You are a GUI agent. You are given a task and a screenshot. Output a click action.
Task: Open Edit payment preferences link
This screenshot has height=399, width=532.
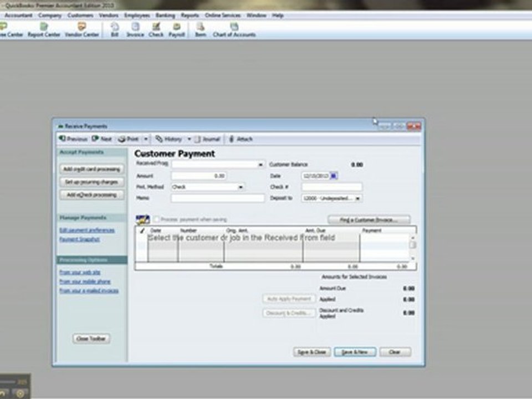(x=87, y=231)
